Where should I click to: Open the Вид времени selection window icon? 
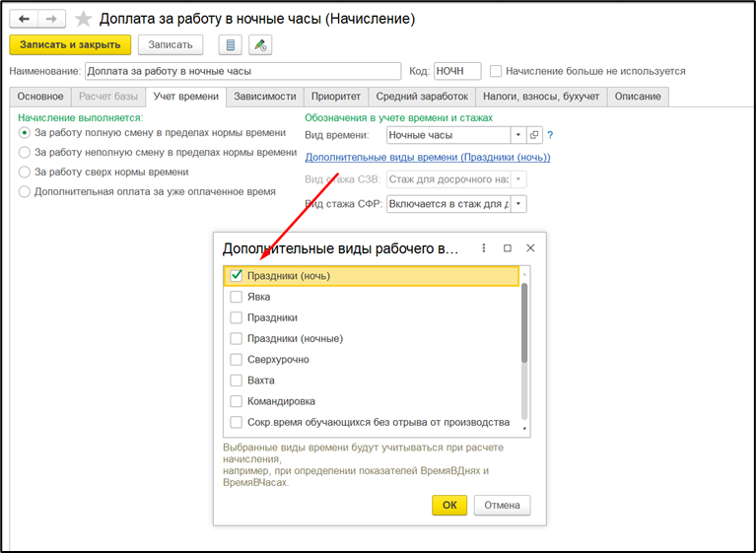pyautogui.click(x=534, y=135)
